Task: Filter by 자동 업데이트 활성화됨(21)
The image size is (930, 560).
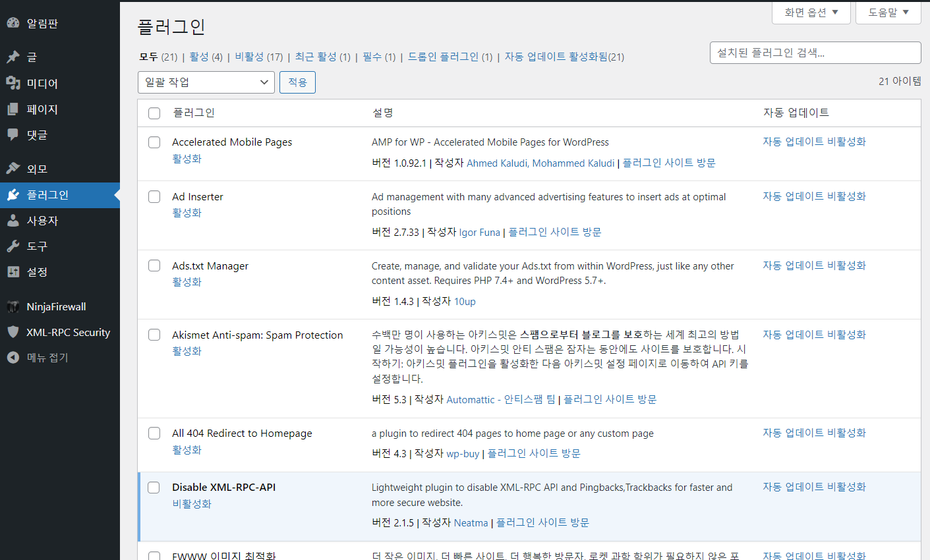Action: (x=564, y=57)
